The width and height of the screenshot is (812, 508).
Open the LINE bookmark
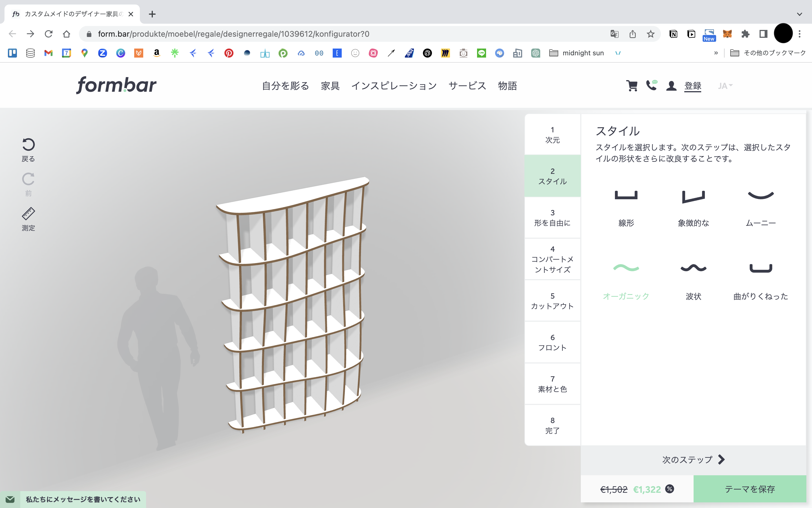[482, 53]
